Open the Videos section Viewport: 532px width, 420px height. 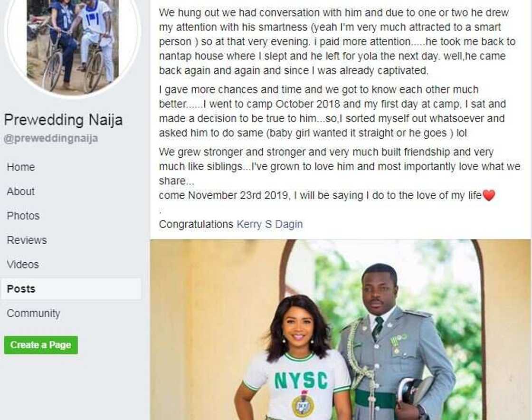[x=23, y=265]
